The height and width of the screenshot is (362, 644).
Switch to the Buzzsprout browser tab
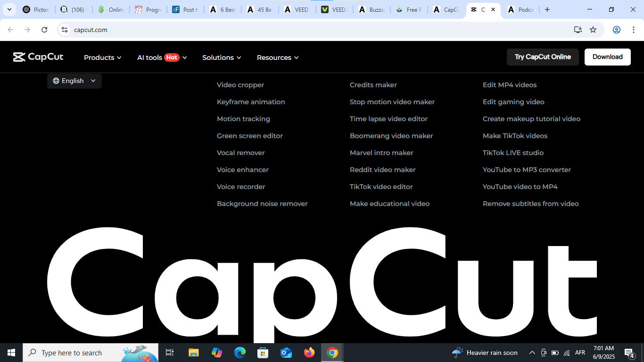pyautogui.click(x=372, y=9)
